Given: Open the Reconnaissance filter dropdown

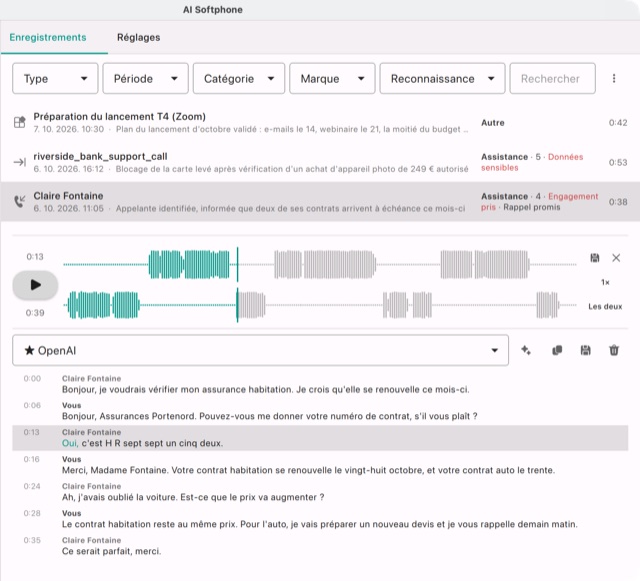Looking at the screenshot, I should [442, 78].
